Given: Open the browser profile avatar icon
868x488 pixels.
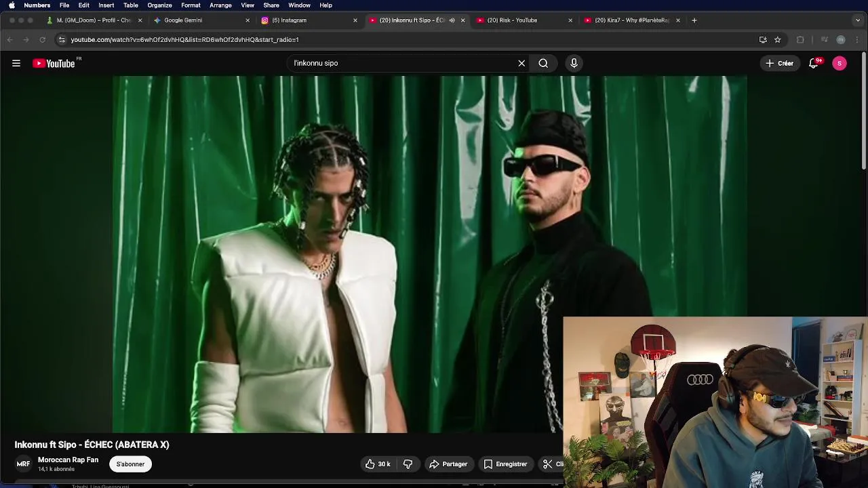Looking at the screenshot, I should (841, 39).
